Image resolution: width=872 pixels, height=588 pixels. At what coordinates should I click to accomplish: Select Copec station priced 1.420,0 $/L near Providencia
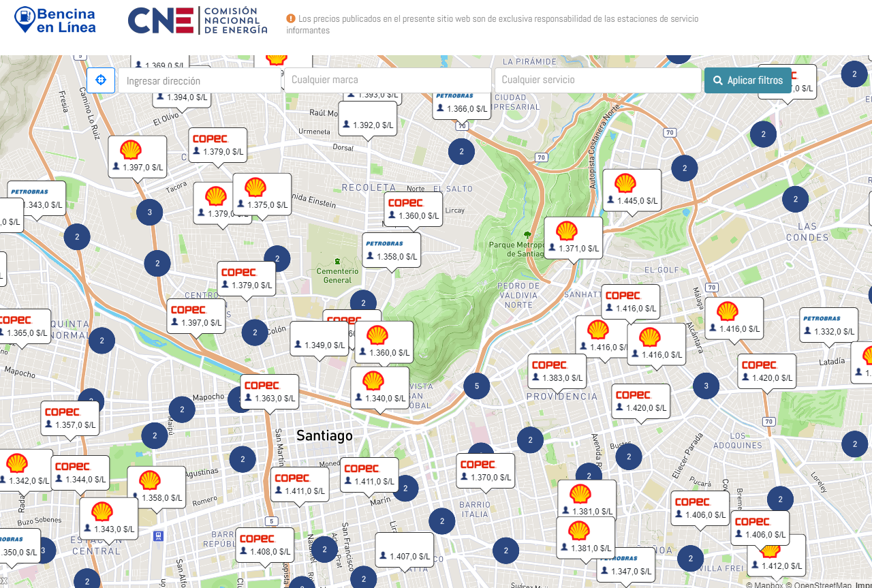(641, 401)
